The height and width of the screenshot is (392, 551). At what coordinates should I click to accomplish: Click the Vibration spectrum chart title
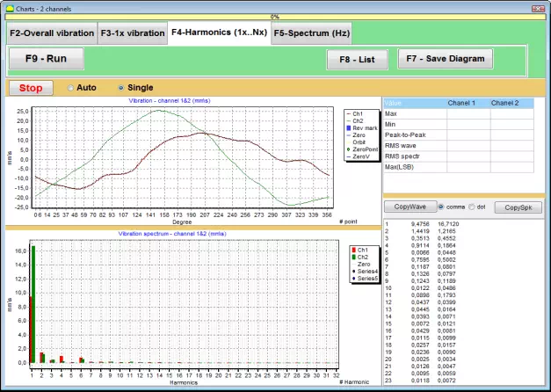pos(172,234)
